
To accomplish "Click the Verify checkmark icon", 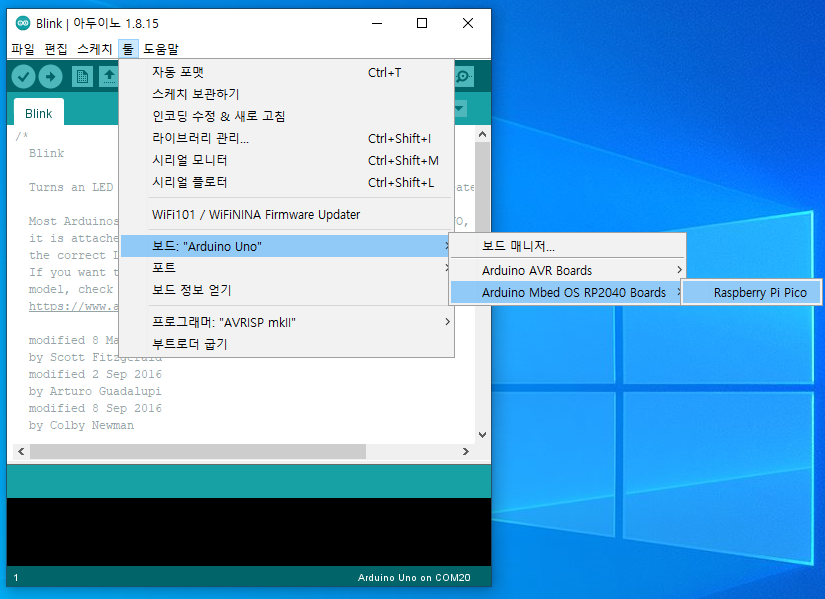I will coord(23,77).
